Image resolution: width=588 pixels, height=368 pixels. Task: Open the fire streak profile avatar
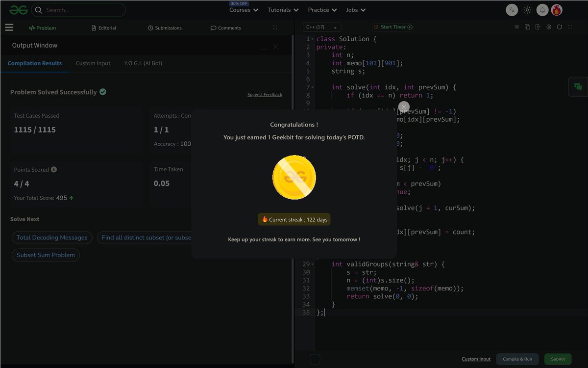[x=557, y=10]
